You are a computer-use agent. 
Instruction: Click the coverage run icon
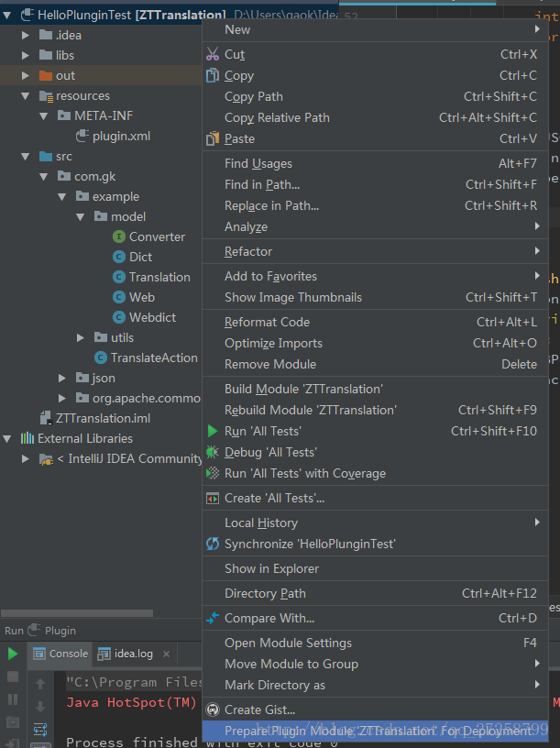tap(213, 473)
